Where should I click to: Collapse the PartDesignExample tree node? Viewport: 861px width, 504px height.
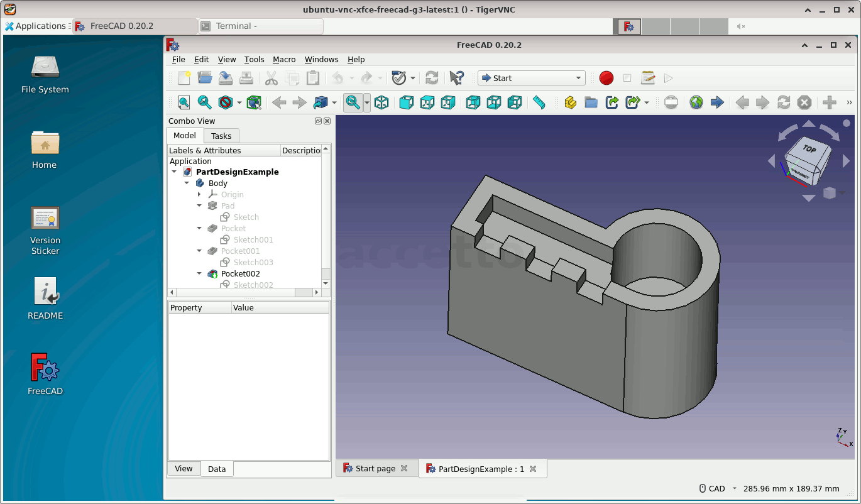point(174,172)
